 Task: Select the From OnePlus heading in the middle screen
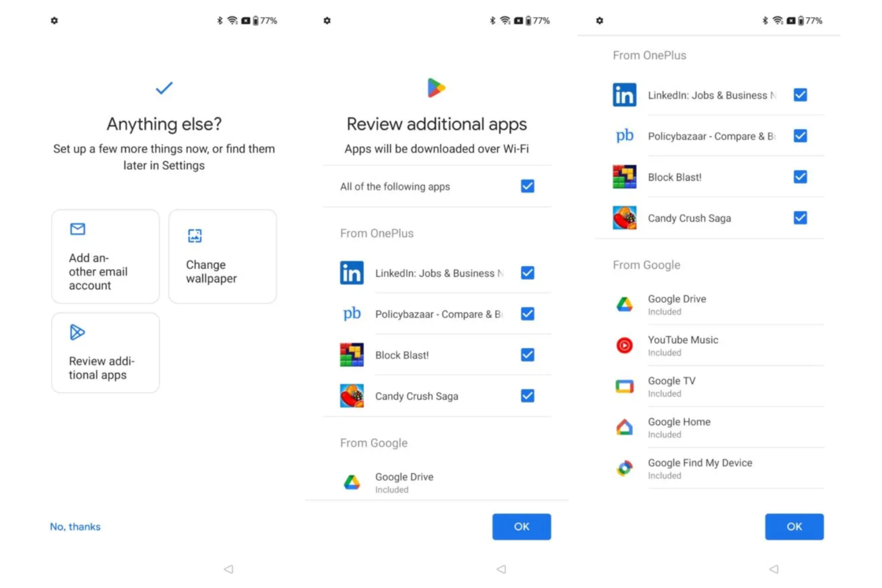[377, 233]
